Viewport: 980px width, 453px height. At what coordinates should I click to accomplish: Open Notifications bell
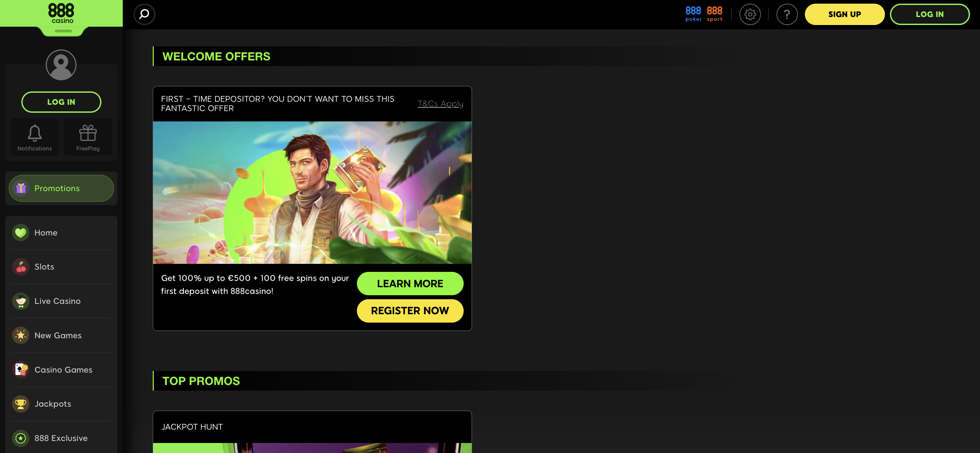coord(34,137)
